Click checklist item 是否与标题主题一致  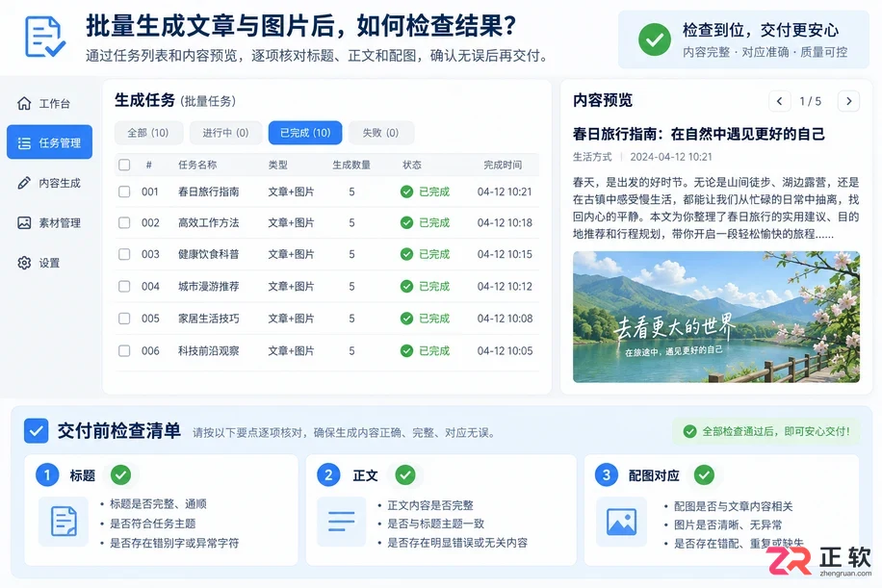[x=436, y=524]
